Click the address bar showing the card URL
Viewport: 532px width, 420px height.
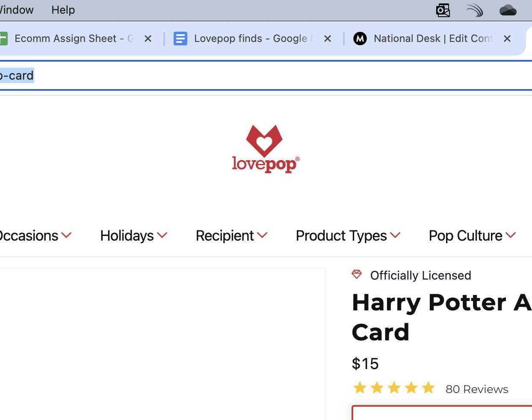click(x=128, y=75)
